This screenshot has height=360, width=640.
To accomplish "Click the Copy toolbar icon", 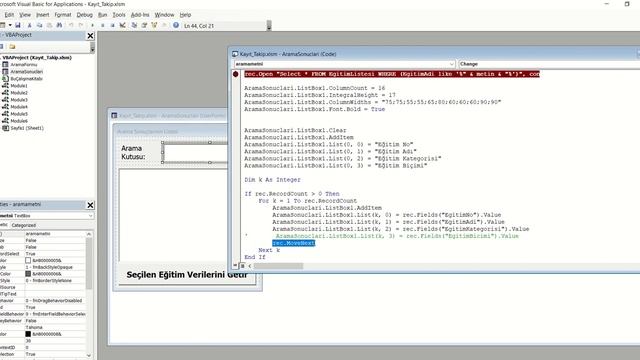I will click(x=40, y=25).
